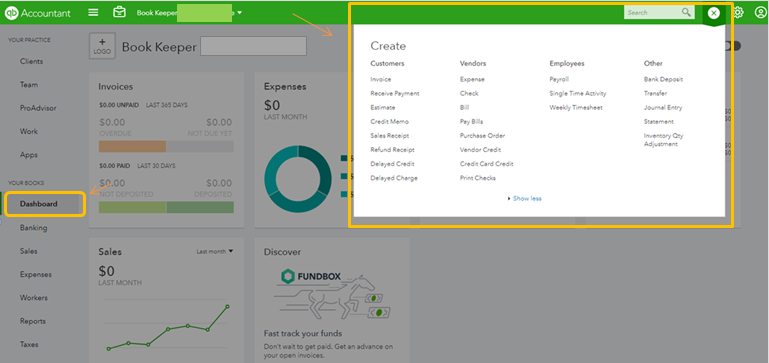Select Statement under Other
Image resolution: width=769 pixels, height=363 pixels.
click(659, 122)
